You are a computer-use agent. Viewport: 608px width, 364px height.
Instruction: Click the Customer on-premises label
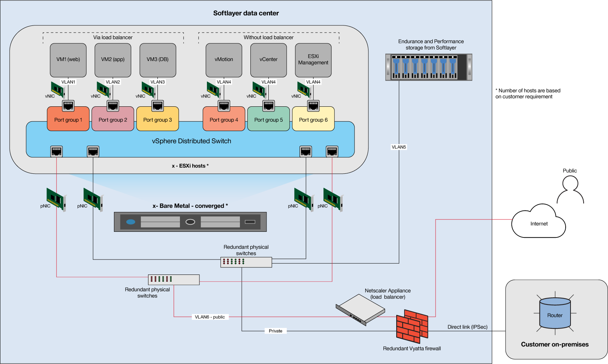pyautogui.click(x=555, y=345)
